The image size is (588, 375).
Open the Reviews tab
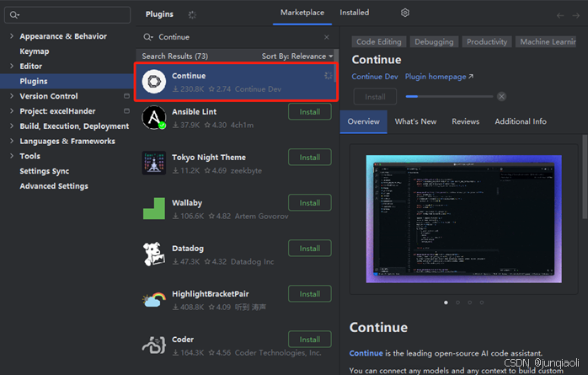coord(465,121)
